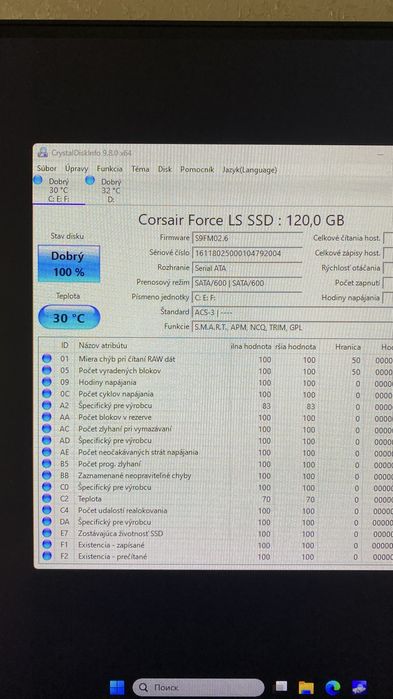Select 'Počet prog. zlyhaní' attribute
Viewport: 393px width, 699px height.
point(109,464)
